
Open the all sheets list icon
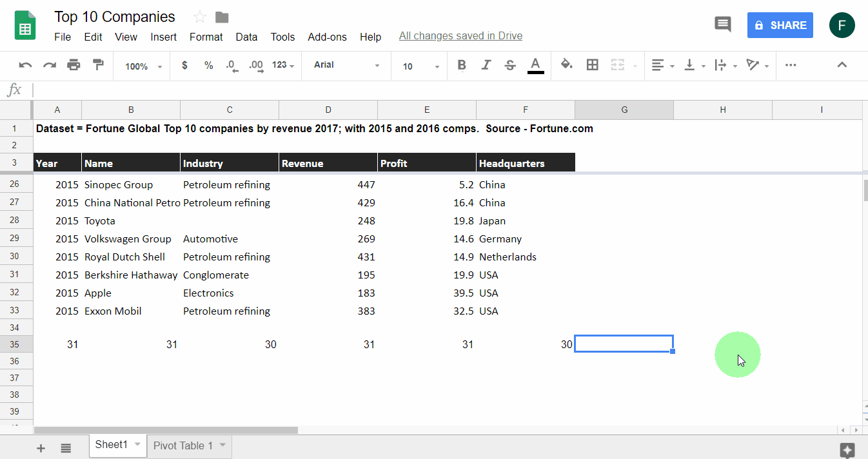click(66, 448)
